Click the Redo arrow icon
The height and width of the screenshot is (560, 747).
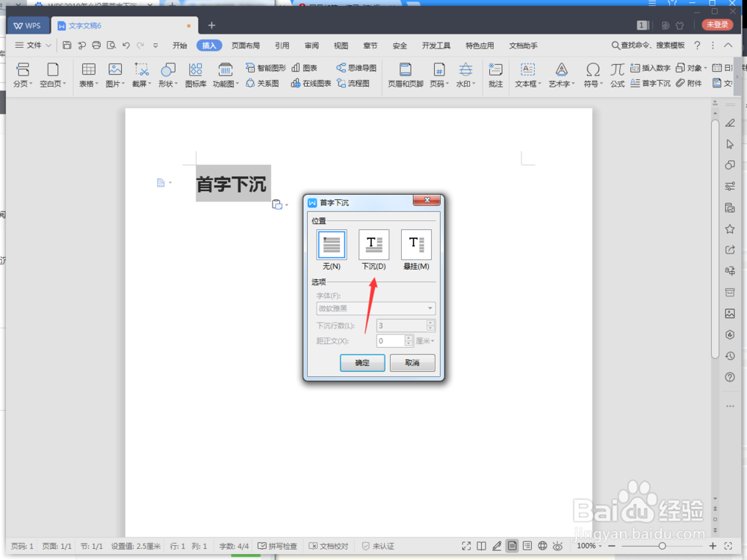point(140,46)
